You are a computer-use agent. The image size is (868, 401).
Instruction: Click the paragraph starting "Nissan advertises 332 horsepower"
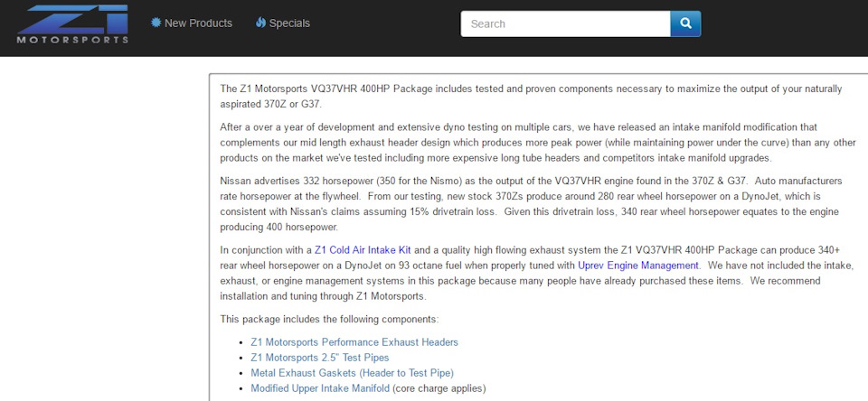[x=531, y=204]
